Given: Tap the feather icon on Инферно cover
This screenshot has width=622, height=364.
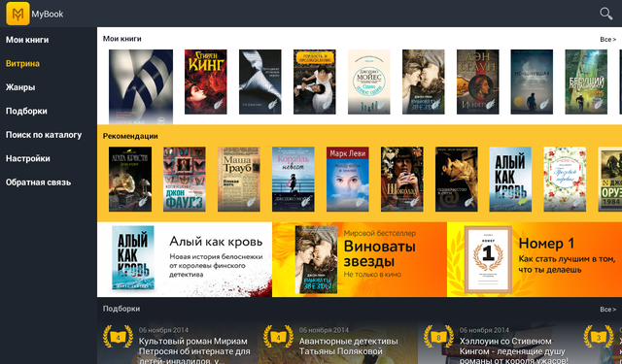Looking at the screenshot, I should pyautogui.click(x=491, y=105).
